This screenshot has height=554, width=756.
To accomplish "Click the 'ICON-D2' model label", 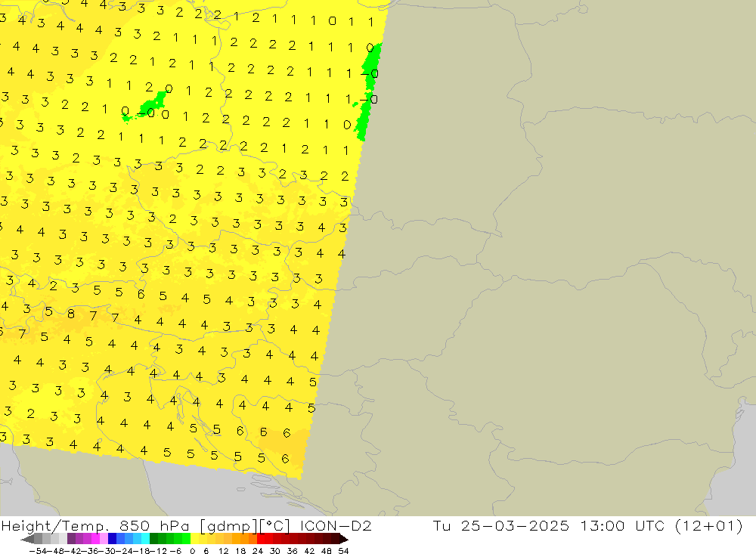I will pyautogui.click(x=336, y=525).
